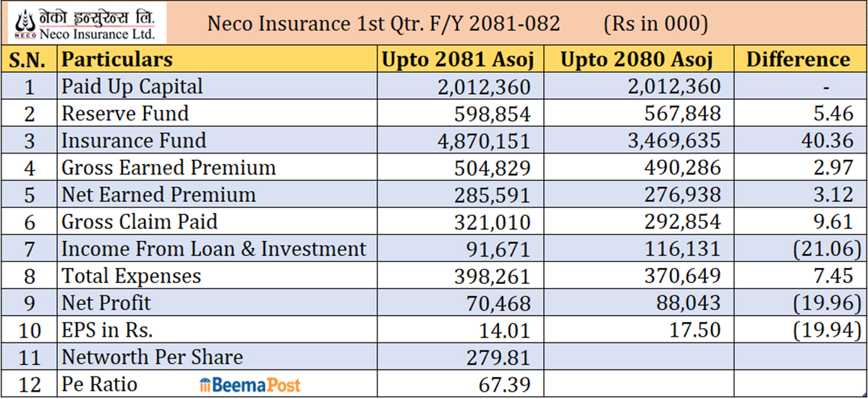Select the 'Particulars' column header
868x399 pixels.
[117, 59]
